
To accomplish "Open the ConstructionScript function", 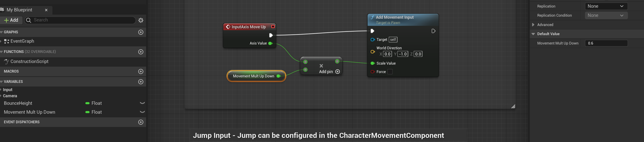I will coord(29,62).
